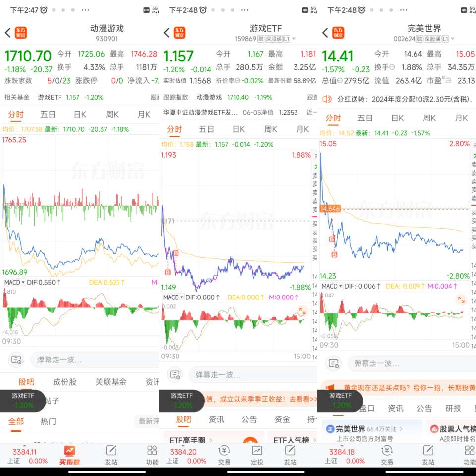Open ETF高手圈 chevron card

[210, 440]
